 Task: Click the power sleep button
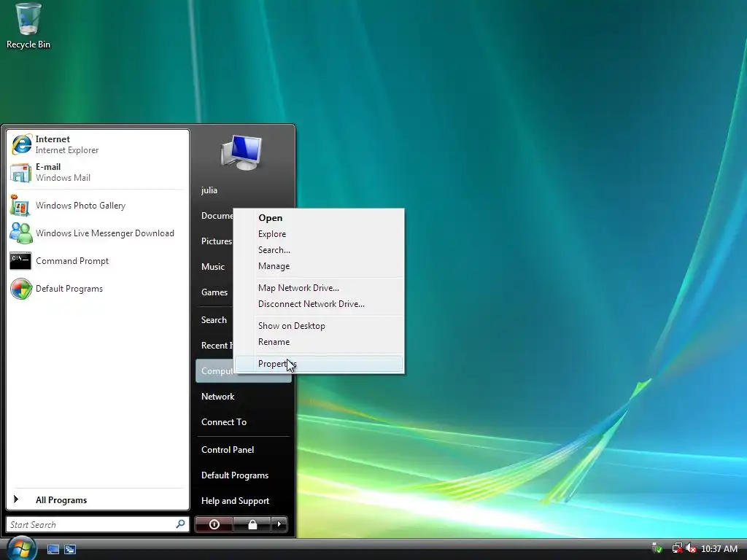coord(214,524)
